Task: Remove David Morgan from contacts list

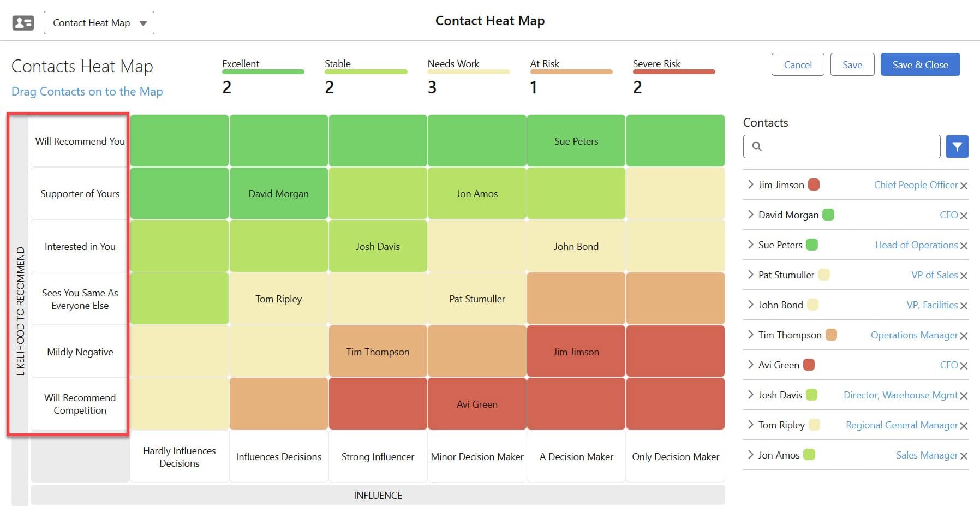Action: [x=964, y=216]
